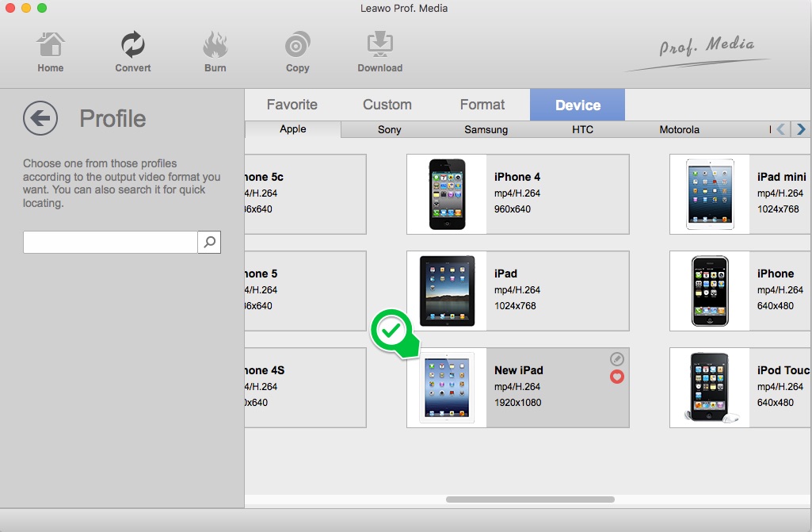Choose the iPhone 4 profile thumbnail
The image size is (812, 532).
[x=447, y=194]
